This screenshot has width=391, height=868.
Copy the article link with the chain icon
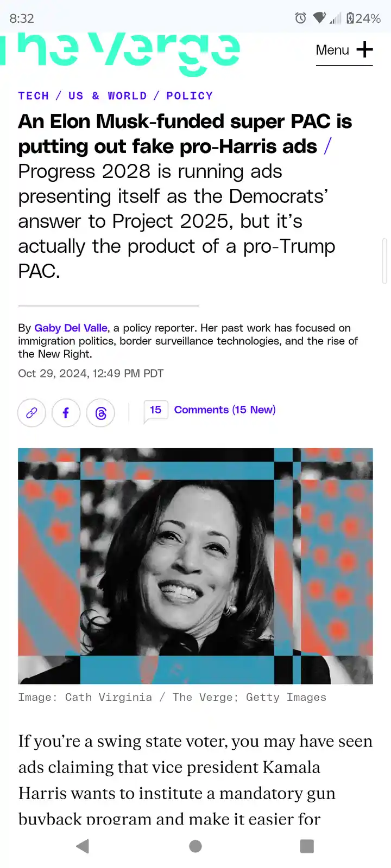point(31,413)
